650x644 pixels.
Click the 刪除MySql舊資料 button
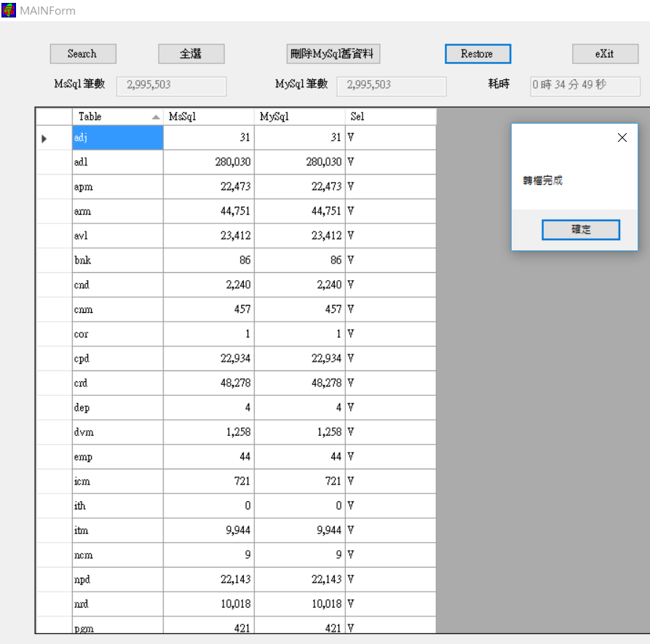click(x=333, y=54)
